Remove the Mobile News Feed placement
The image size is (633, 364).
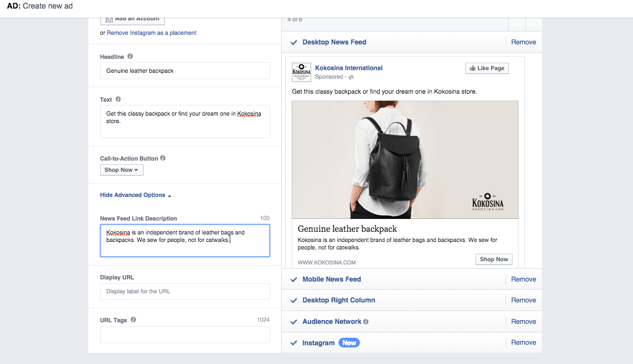[524, 279]
